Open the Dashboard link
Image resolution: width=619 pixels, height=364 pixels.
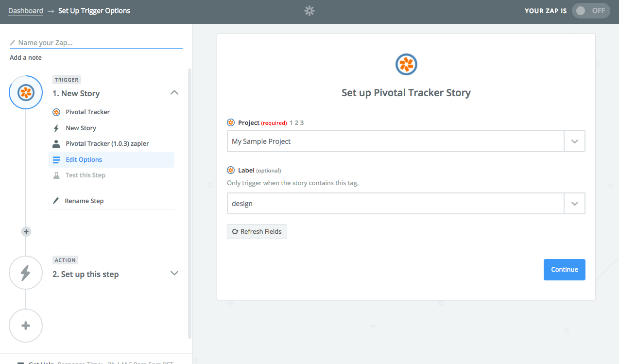(x=26, y=11)
